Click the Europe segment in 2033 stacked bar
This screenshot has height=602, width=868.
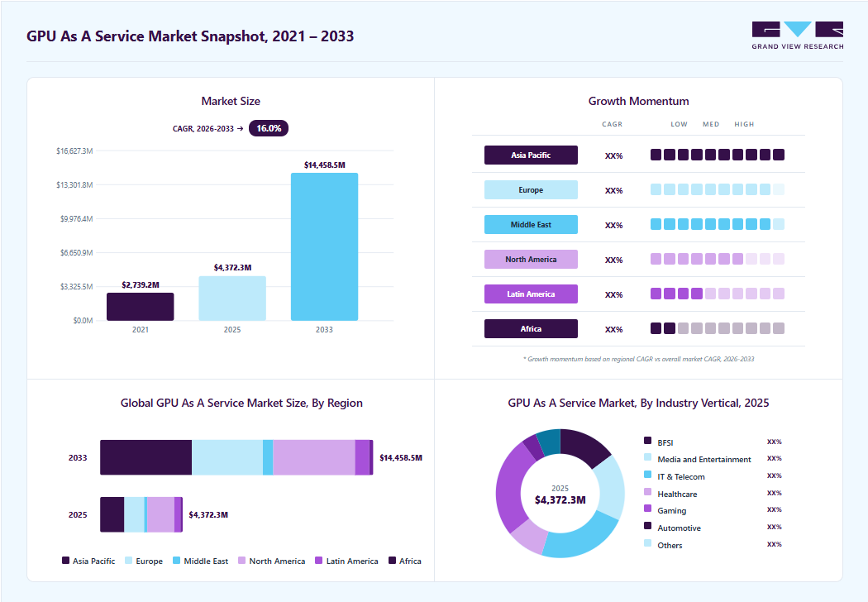tap(227, 457)
